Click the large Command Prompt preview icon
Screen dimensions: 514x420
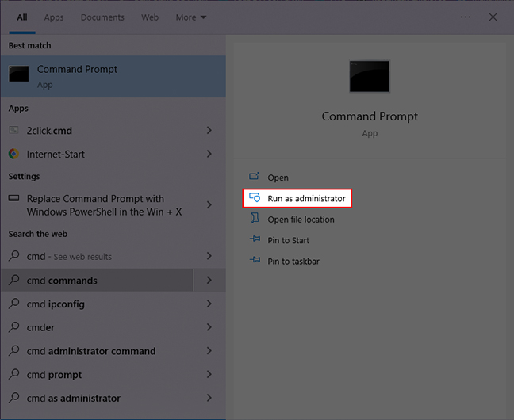coord(370,76)
